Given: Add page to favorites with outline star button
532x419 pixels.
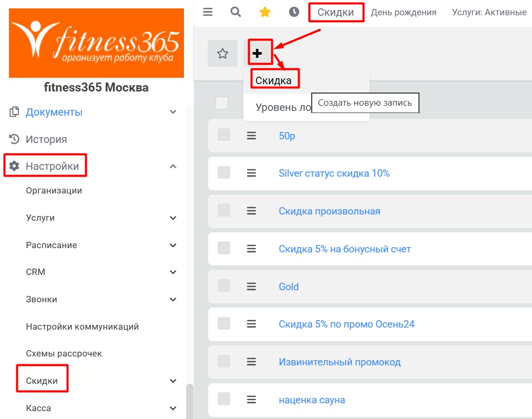Looking at the screenshot, I should 222,53.
